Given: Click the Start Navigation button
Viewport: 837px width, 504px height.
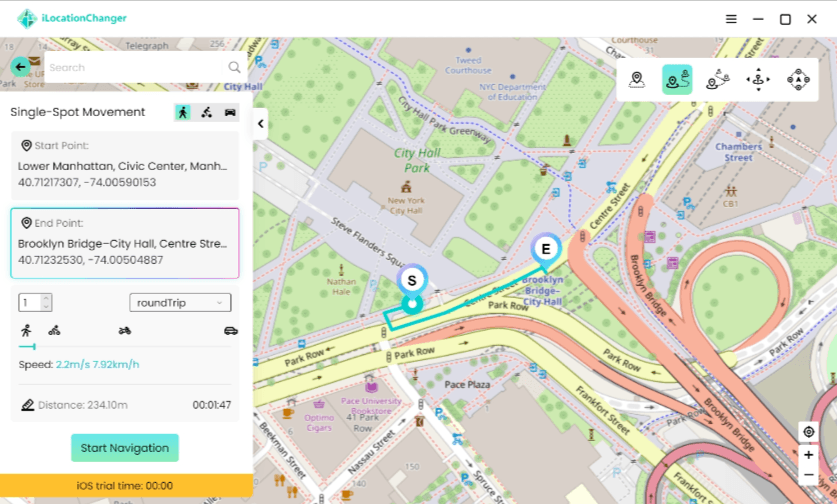Looking at the screenshot, I should pyautogui.click(x=125, y=448).
